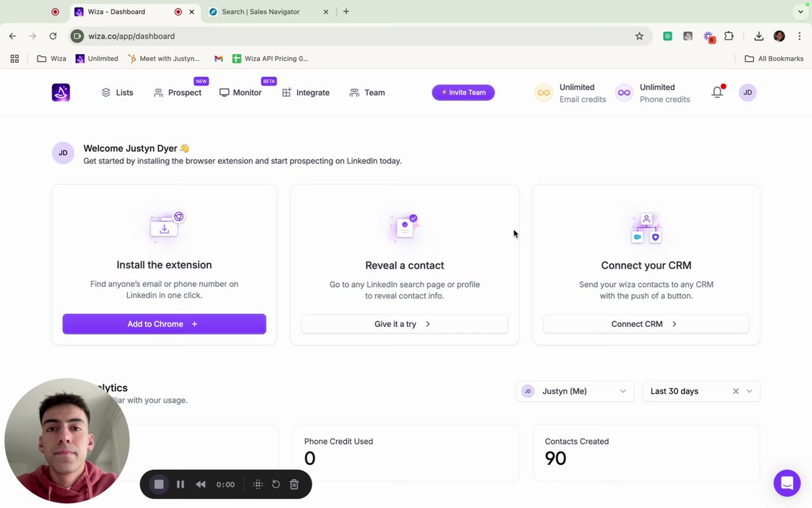Open the notifications bell
Image resolution: width=812 pixels, height=508 pixels.
point(717,93)
